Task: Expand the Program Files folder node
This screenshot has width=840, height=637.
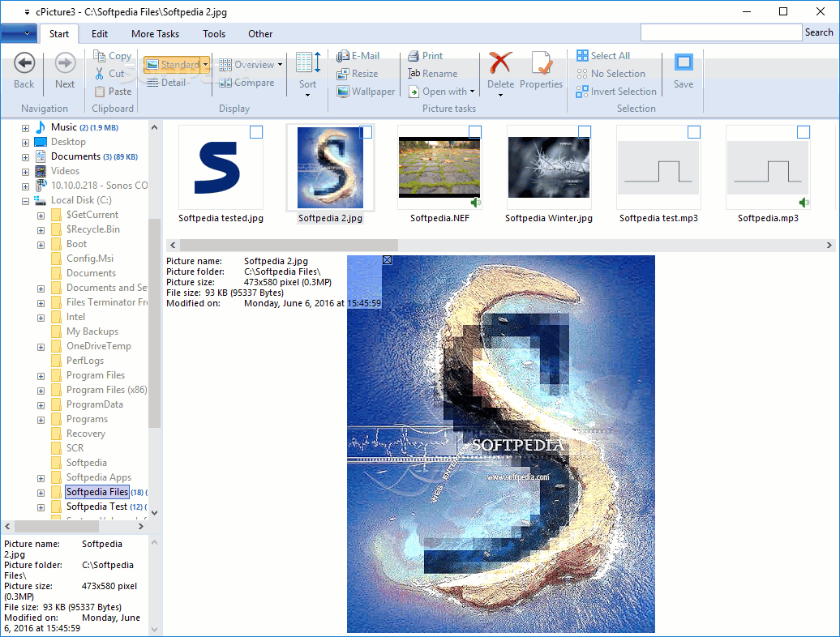Action: tap(41, 376)
